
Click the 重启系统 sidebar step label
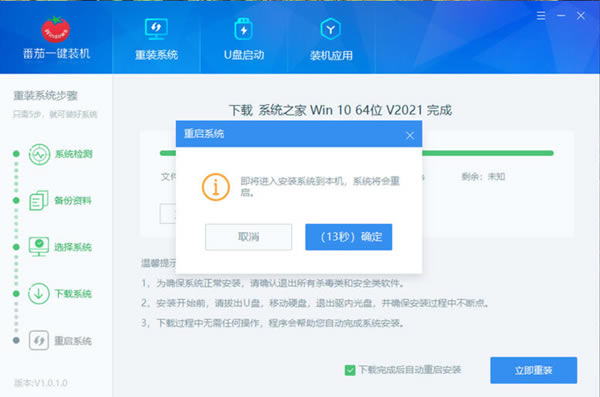[x=73, y=341]
